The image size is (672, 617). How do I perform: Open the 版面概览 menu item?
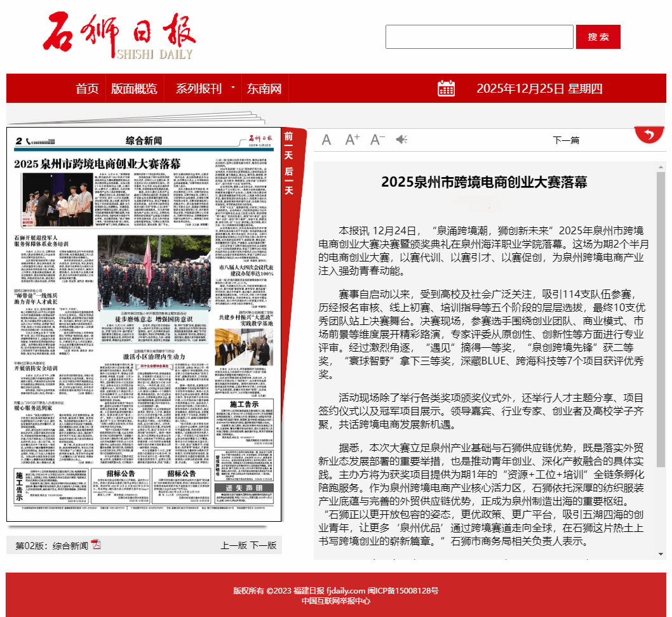(x=134, y=88)
